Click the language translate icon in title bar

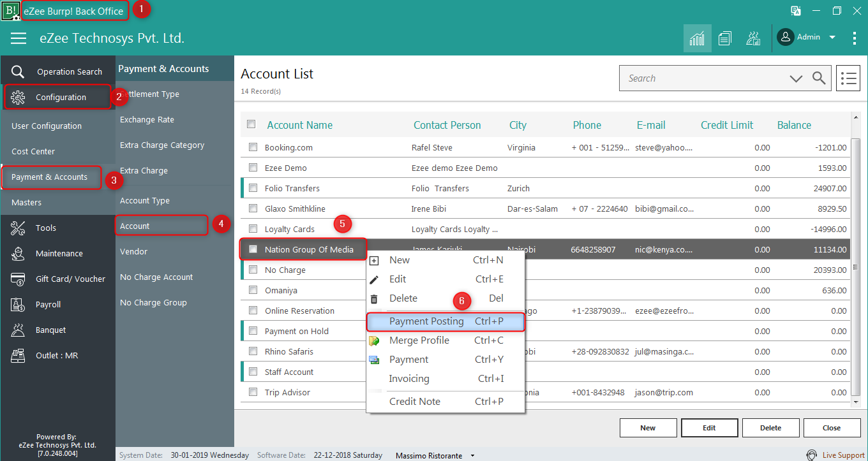click(796, 11)
